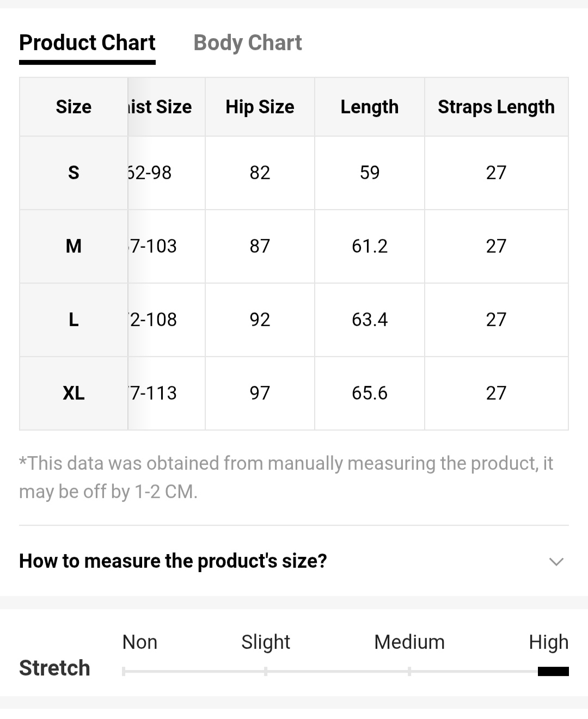Switch to the Body Chart tab
588x719 pixels.
[x=247, y=42]
